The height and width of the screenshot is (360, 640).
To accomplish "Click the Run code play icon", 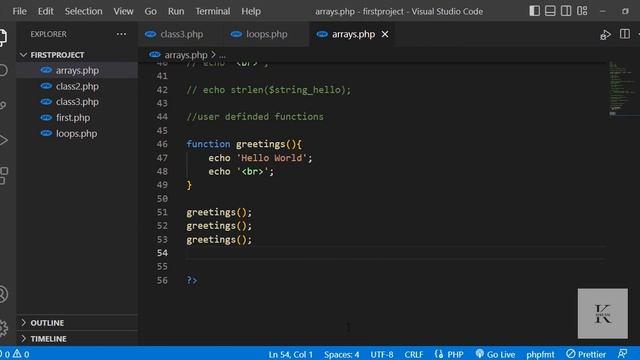I will click(x=605, y=35).
